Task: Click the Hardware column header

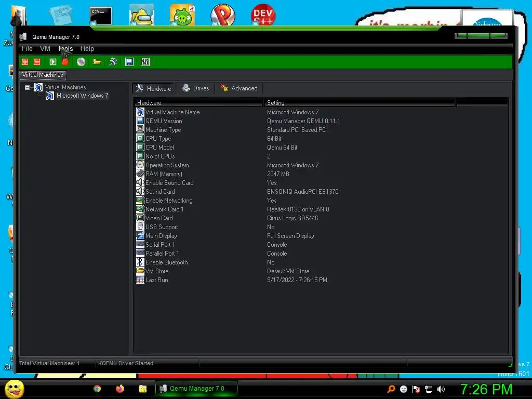Action: (x=198, y=102)
